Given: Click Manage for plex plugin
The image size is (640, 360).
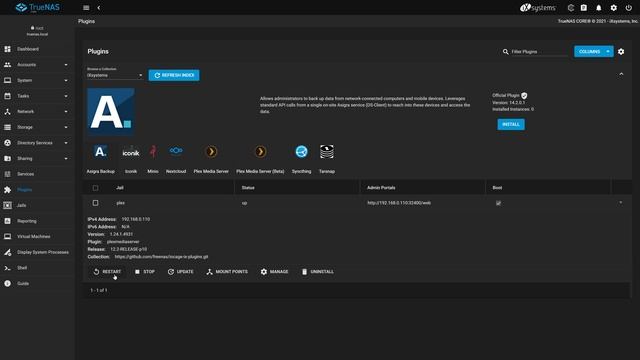Looking at the screenshot, I should click(274, 271).
